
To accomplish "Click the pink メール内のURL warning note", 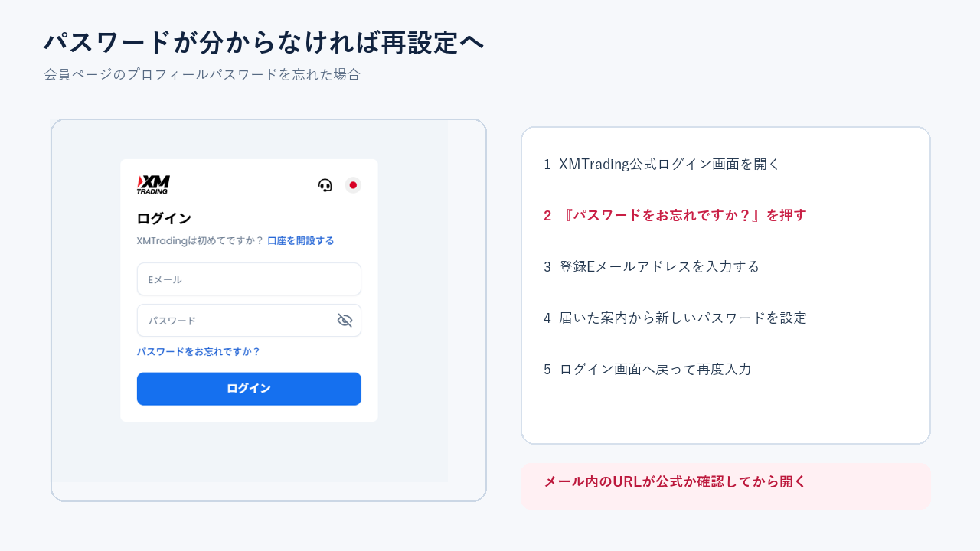I will click(726, 486).
